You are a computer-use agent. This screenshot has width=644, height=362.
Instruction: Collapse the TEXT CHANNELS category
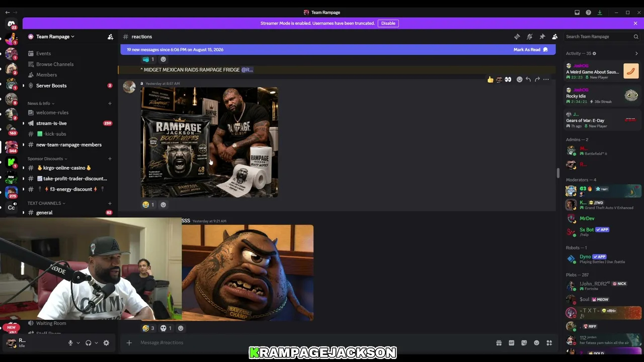46,203
